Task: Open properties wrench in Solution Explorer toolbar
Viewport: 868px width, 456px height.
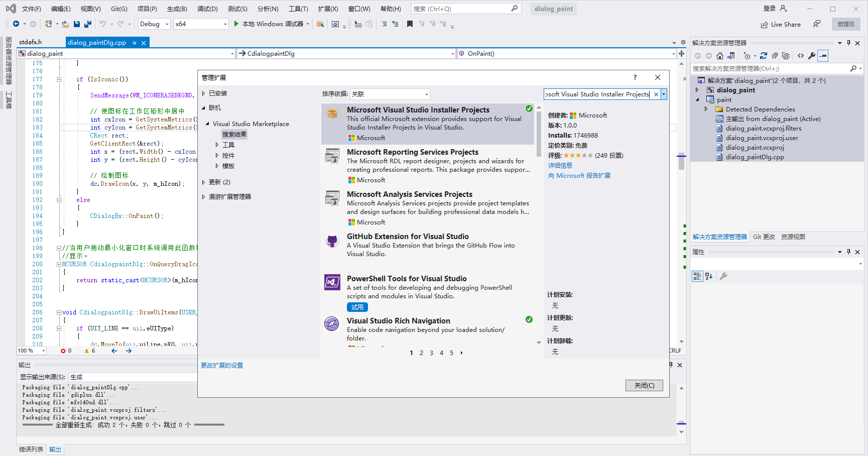Action: 812,56
